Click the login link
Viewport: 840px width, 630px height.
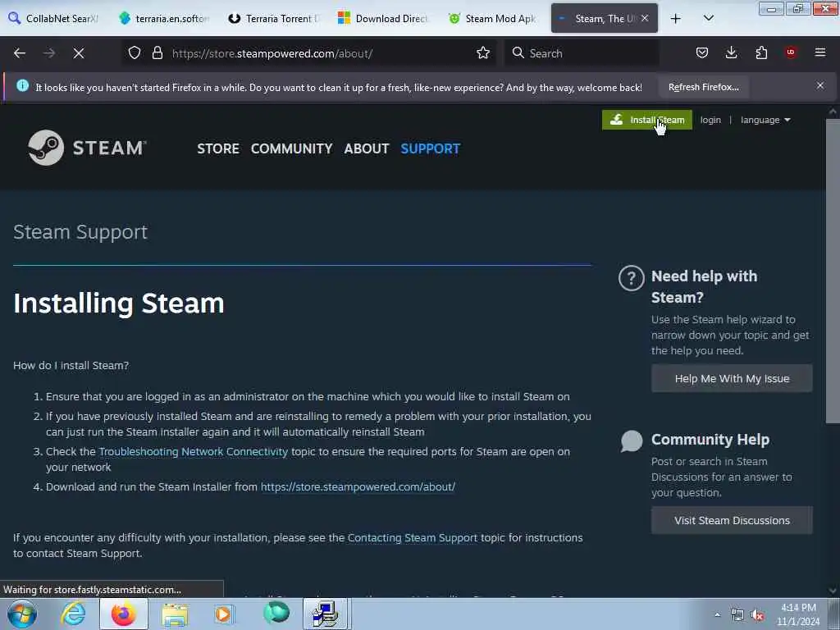click(x=710, y=120)
